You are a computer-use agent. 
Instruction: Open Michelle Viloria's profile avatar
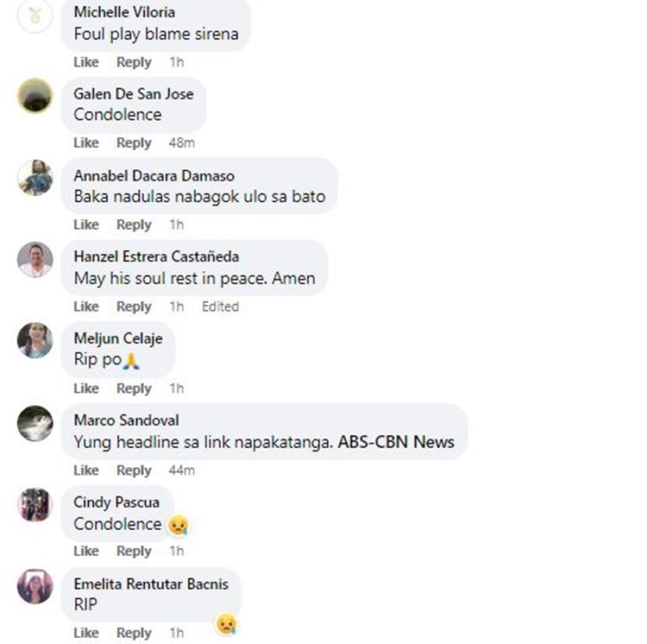[x=35, y=16]
